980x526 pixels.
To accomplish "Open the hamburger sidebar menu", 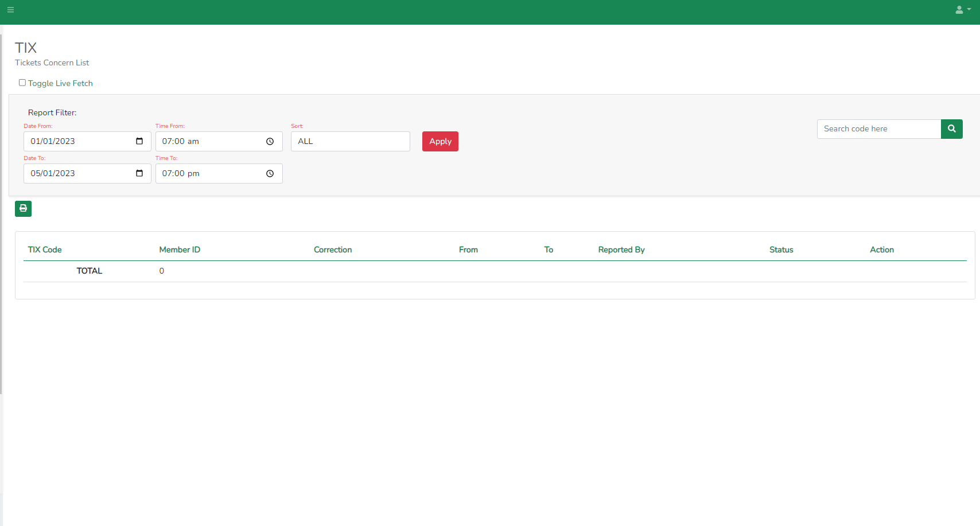I will pos(10,10).
